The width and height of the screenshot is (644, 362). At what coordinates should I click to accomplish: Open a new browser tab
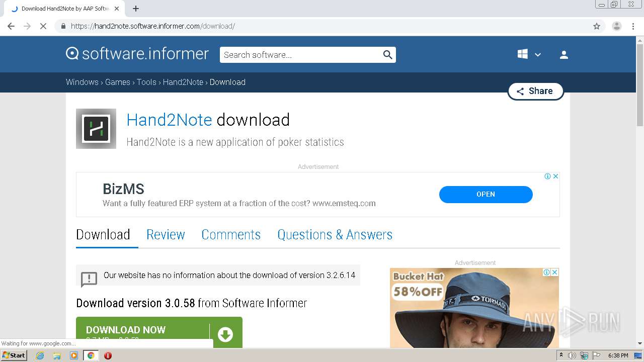coord(136,9)
